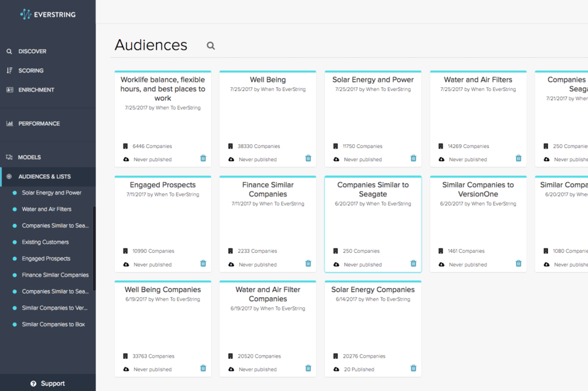
Task: Click the EverString logo
Action: click(x=48, y=14)
